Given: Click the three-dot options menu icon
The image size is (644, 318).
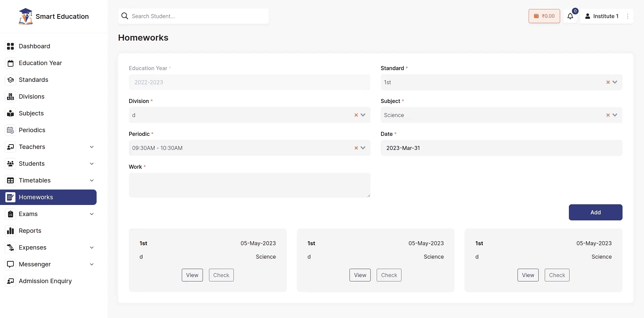Looking at the screenshot, I should tap(628, 16).
